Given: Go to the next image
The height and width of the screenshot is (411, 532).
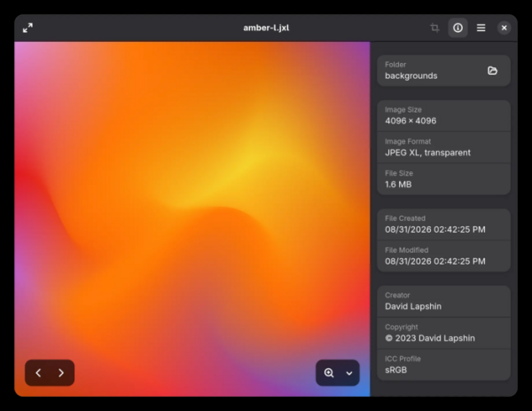Looking at the screenshot, I should point(61,373).
